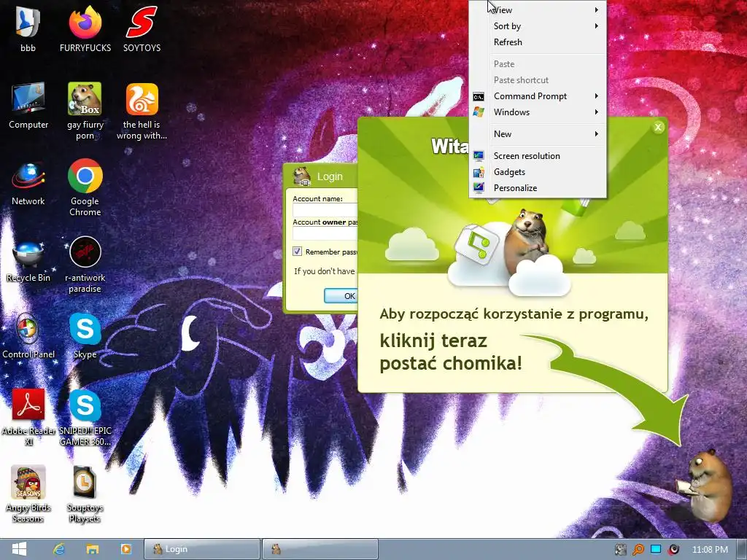The image size is (747, 560).
Task: Select Screen resolution from context menu
Action: [538, 156]
